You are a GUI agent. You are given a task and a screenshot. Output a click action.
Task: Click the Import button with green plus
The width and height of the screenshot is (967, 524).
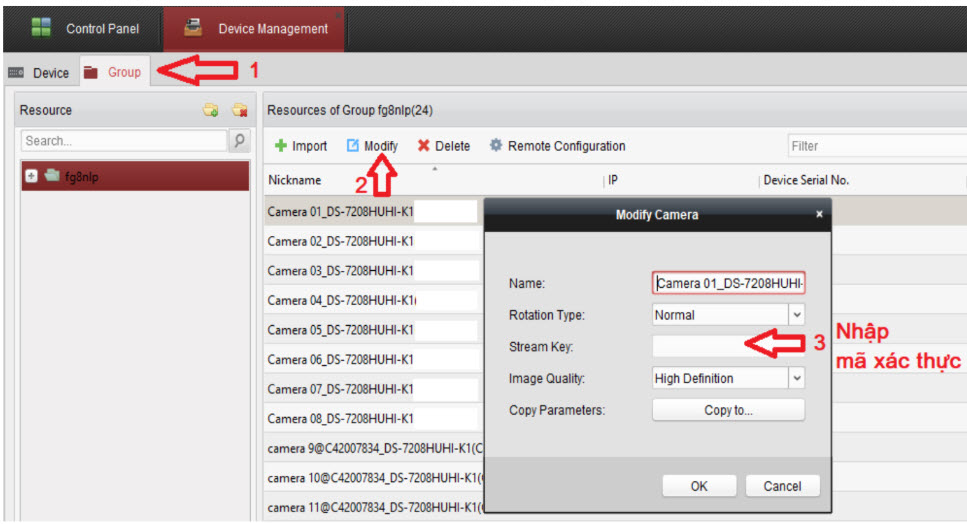(x=301, y=146)
